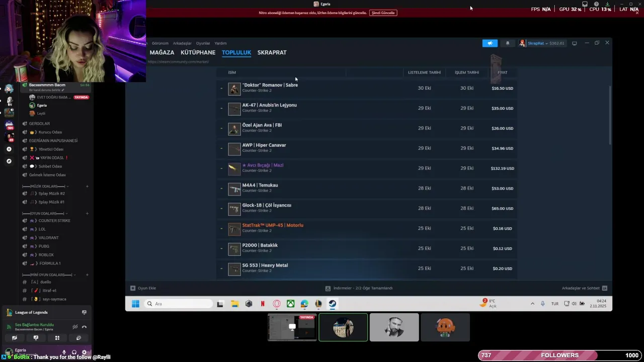Join GERGOLAR voice channel in Discord
Image resolution: width=644 pixels, height=362 pixels.
point(39,124)
